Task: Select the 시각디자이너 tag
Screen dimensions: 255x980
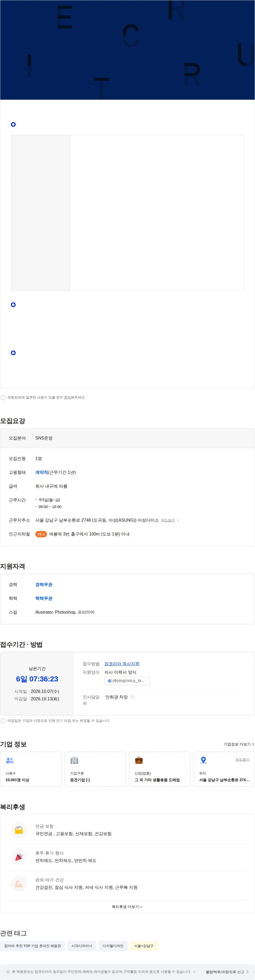Action: (x=82, y=946)
